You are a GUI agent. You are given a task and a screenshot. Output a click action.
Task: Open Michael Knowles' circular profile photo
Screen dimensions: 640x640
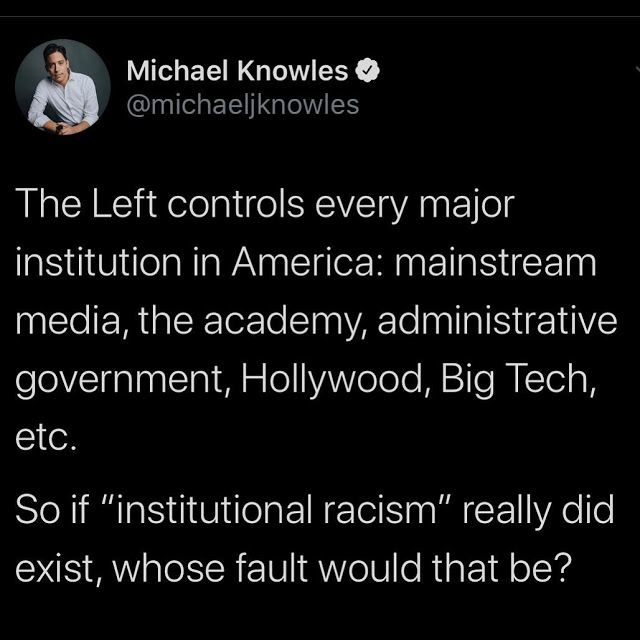tap(63, 87)
